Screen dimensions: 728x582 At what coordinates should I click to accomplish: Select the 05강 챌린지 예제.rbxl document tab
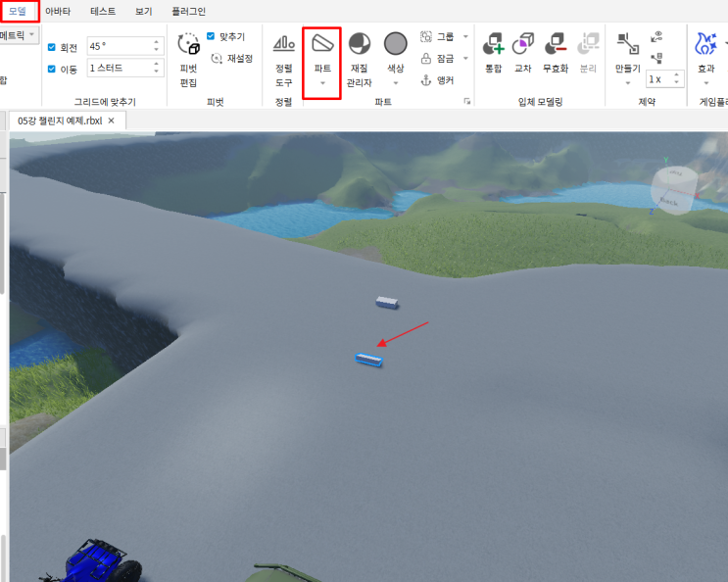pyautogui.click(x=60, y=121)
